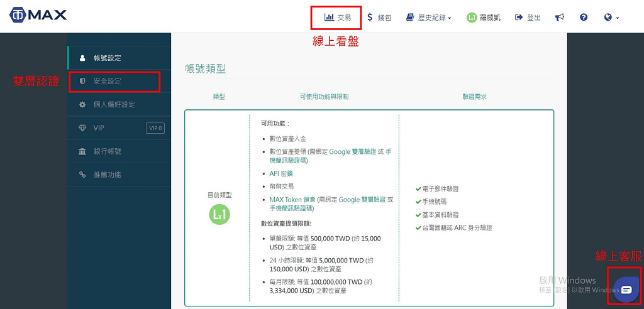Click the dollar sign icon beside 錢包
Image resolution: width=644 pixels, height=309 pixels.
coord(370,17)
